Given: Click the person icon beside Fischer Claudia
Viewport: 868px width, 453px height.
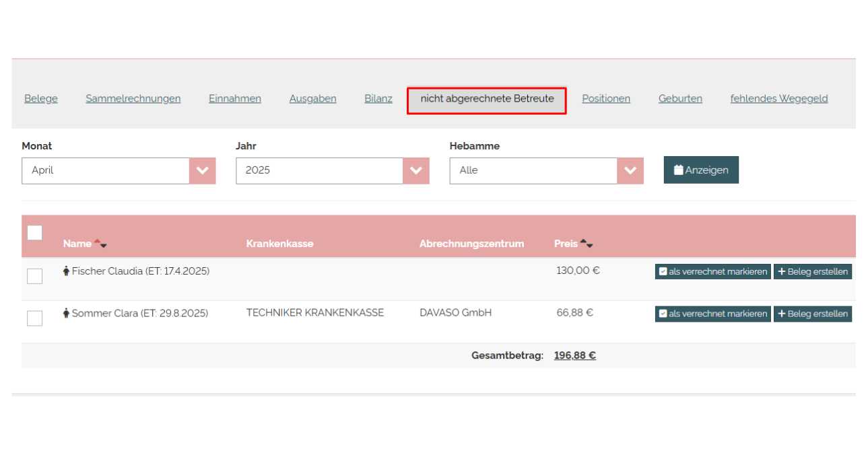Looking at the screenshot, I should click(66, 271).
